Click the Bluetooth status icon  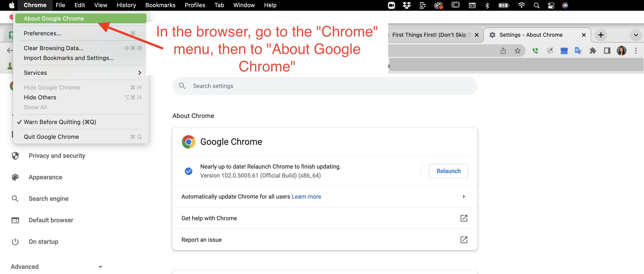tap(487, 5)
